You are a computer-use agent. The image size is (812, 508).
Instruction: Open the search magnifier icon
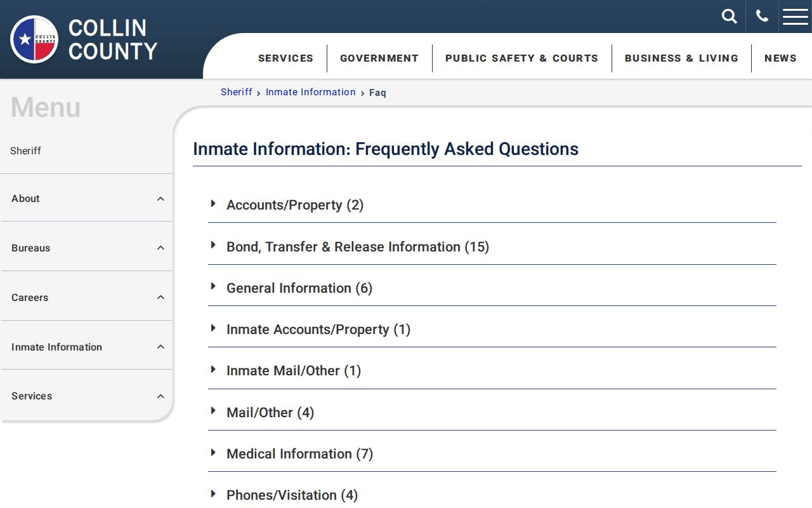(x=730, y=17)
